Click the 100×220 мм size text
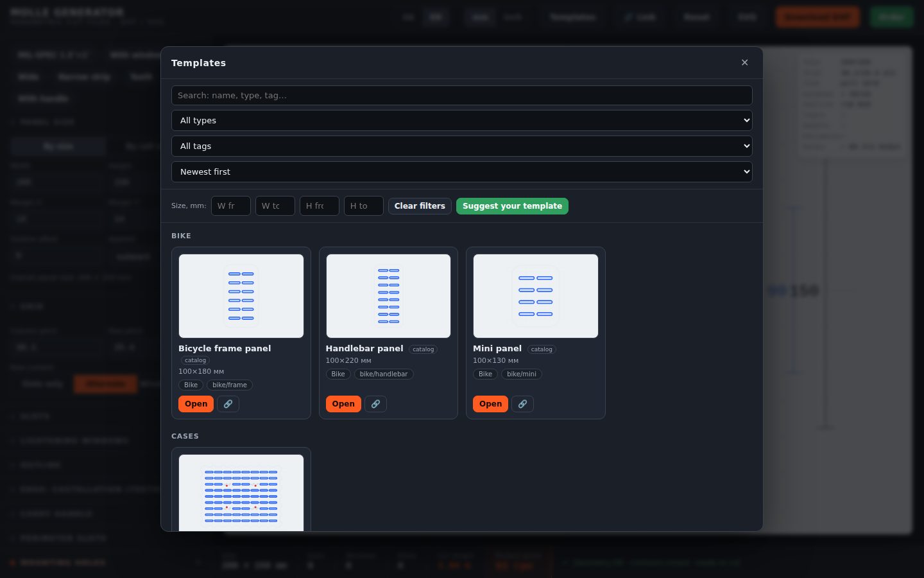 pyautogui.click(x=348, y=361)
